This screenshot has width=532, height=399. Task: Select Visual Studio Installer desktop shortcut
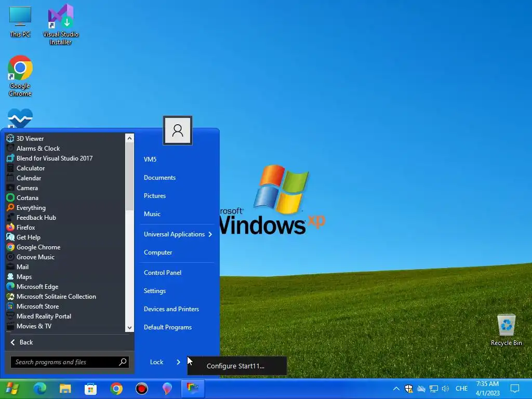coord(61,25)
